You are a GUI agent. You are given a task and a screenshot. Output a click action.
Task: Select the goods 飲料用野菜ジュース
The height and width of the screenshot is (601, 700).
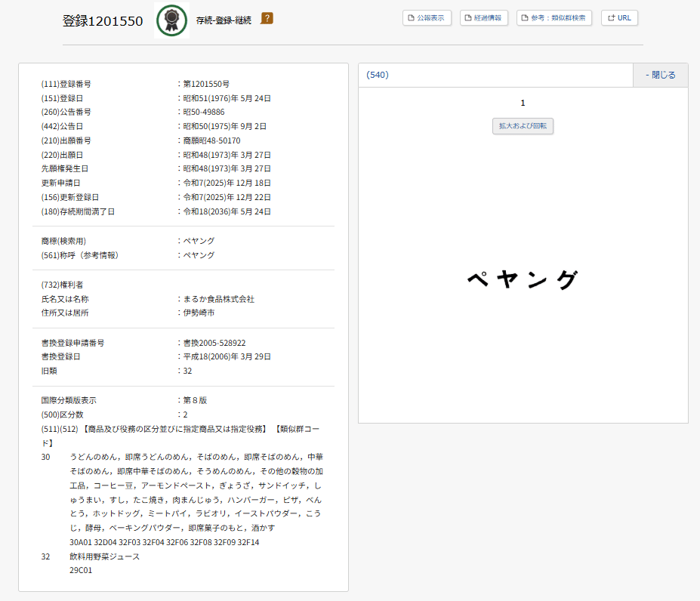coord(104,556)
